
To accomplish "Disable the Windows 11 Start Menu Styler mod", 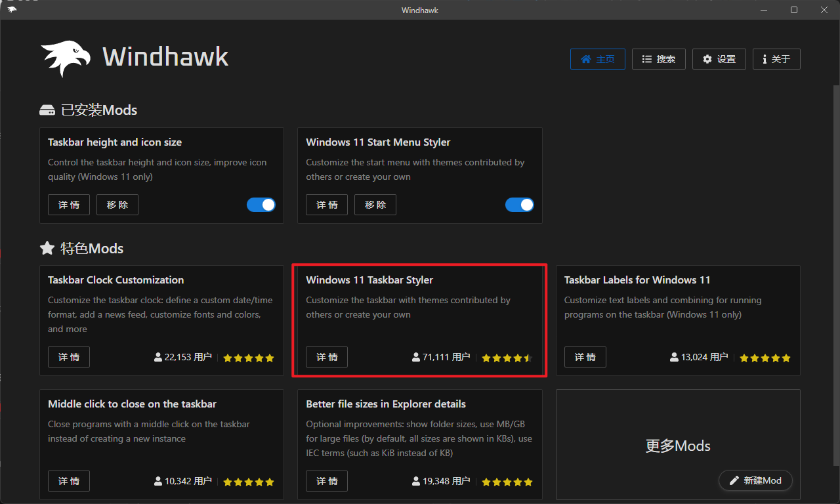I will pyautogui.click(x=520, y=205).
